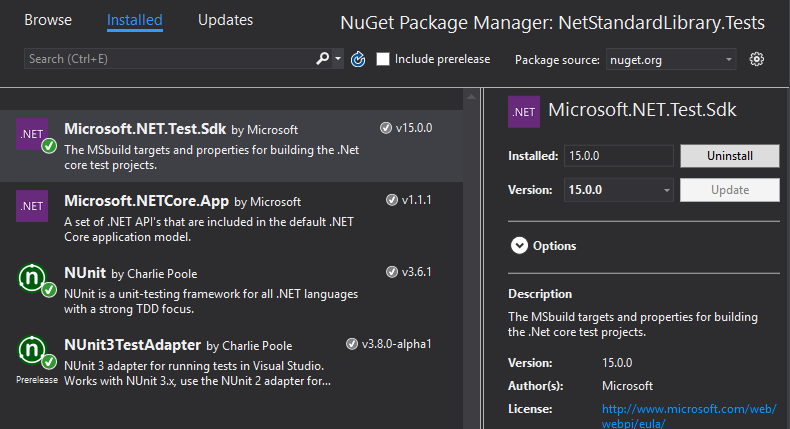Click the Update button

pyautogui.click(x=730, y=190)
